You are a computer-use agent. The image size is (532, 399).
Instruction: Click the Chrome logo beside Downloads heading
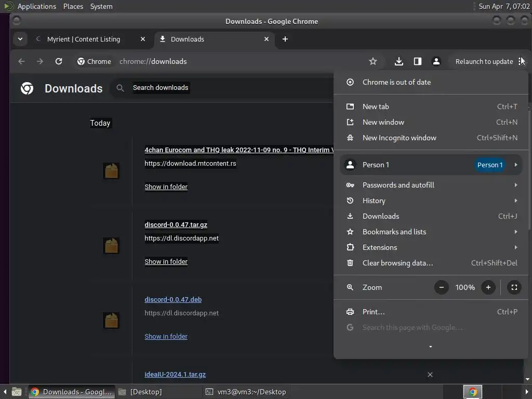click(x=27, y=88)
